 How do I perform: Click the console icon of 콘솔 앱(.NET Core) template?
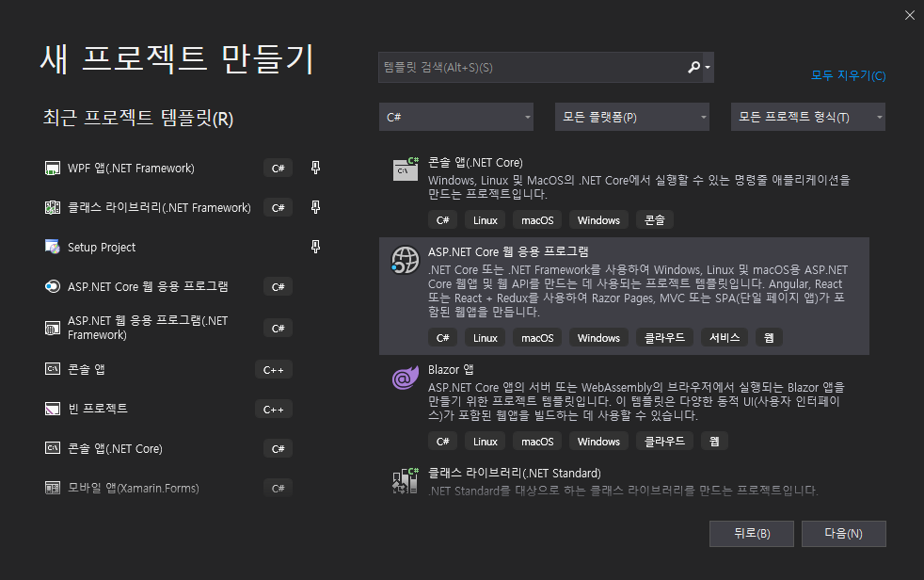click(x=406, y=169)
